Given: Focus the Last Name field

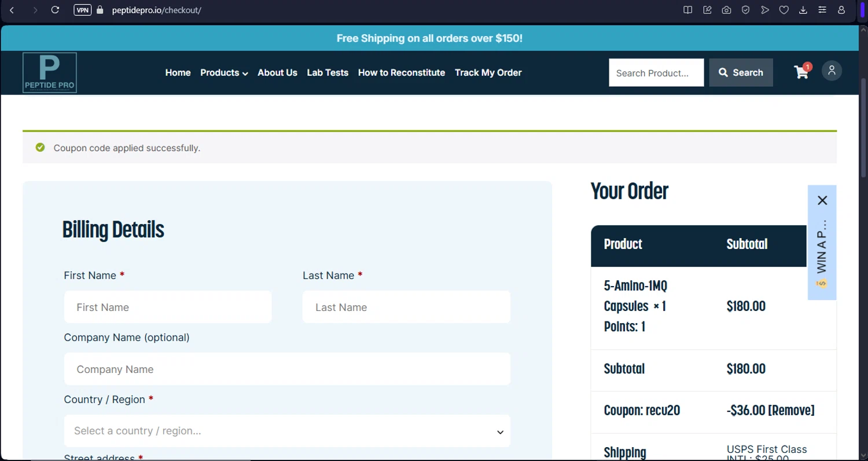Looking at the screenshot, I should [406, 307].
